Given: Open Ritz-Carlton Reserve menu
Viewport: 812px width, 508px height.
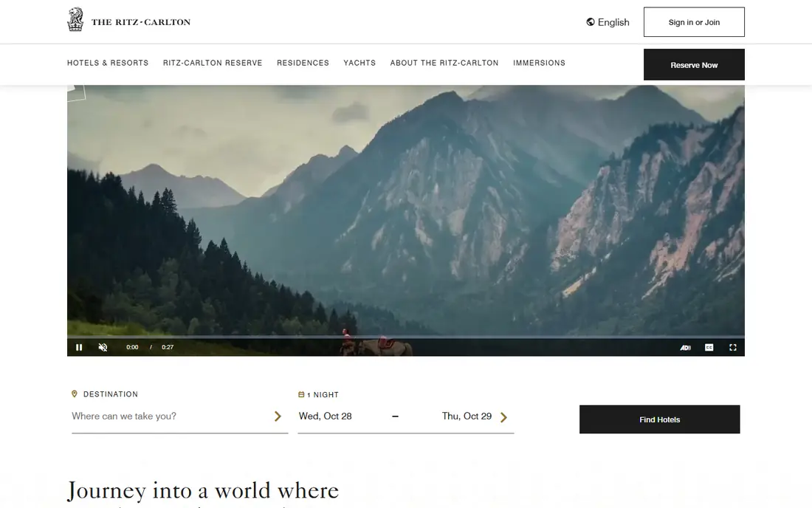Looking at the screenshot, I should point(213,63).
